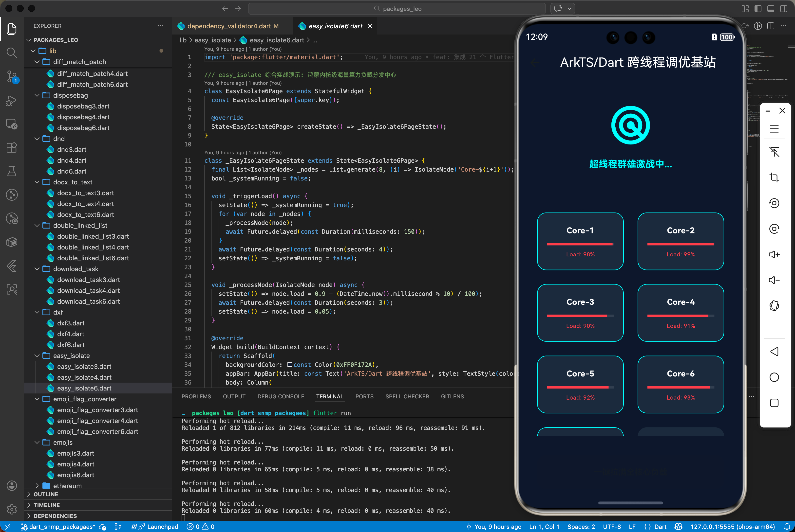Open the Testing beaker view
Screen dimensions: 795x532
12,171
